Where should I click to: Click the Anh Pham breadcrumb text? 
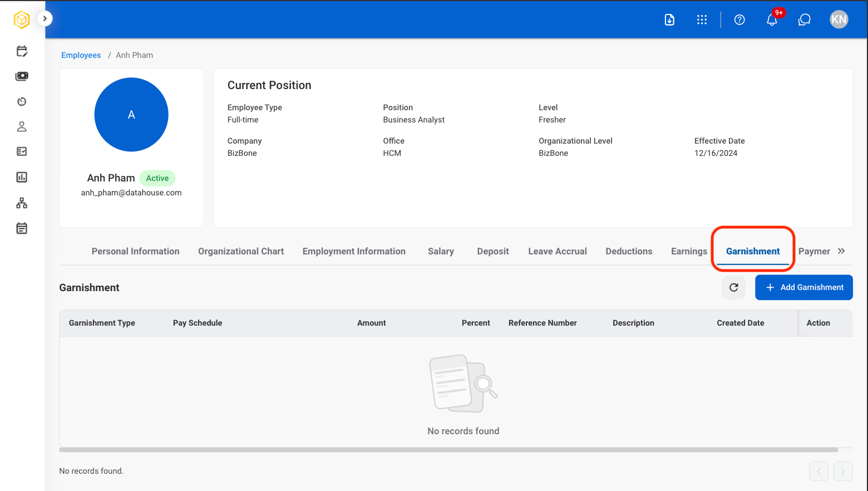pos(135,55)
